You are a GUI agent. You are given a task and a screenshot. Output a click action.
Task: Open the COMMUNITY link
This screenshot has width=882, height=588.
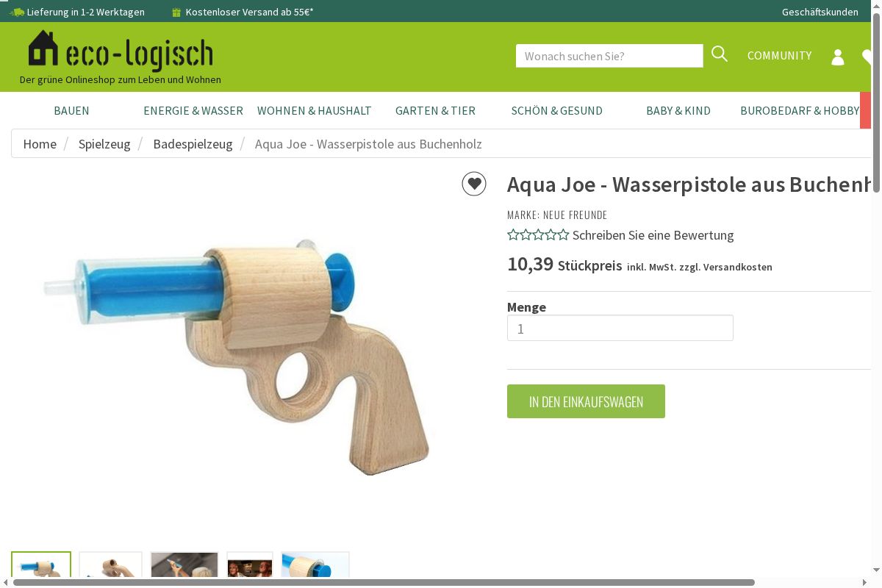[780, 56]
